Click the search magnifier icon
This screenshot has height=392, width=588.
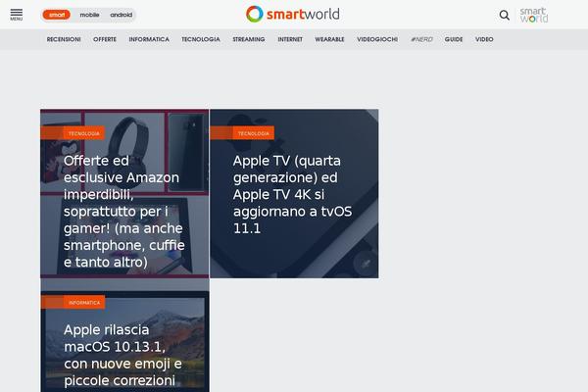pos(505,15)
